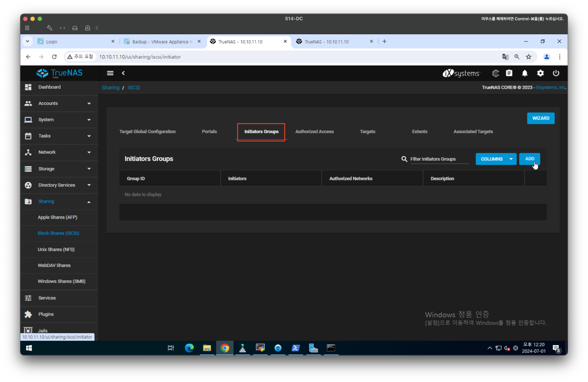The height and width of the screenshot is (382, 588).
Task: Open the Authorized Access tab
Action: 314,131
